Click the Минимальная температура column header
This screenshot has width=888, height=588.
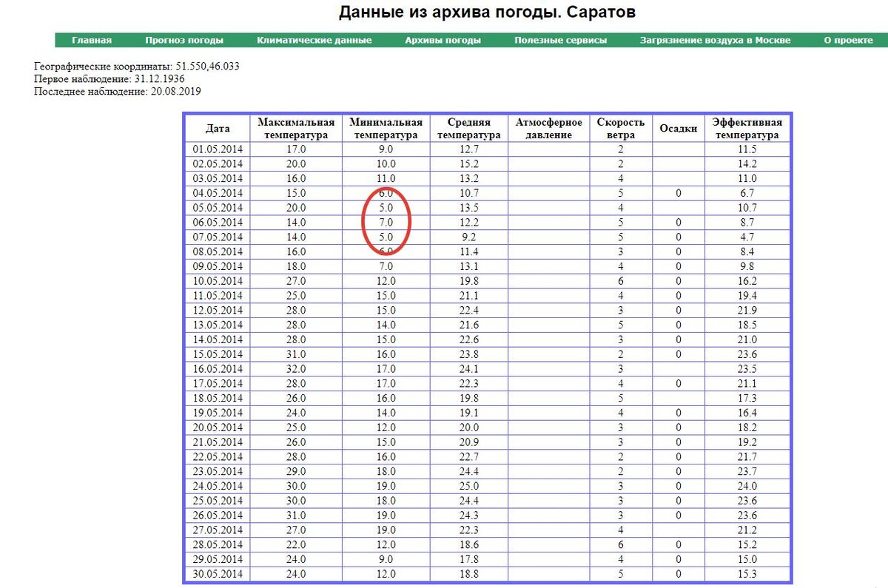386,128
